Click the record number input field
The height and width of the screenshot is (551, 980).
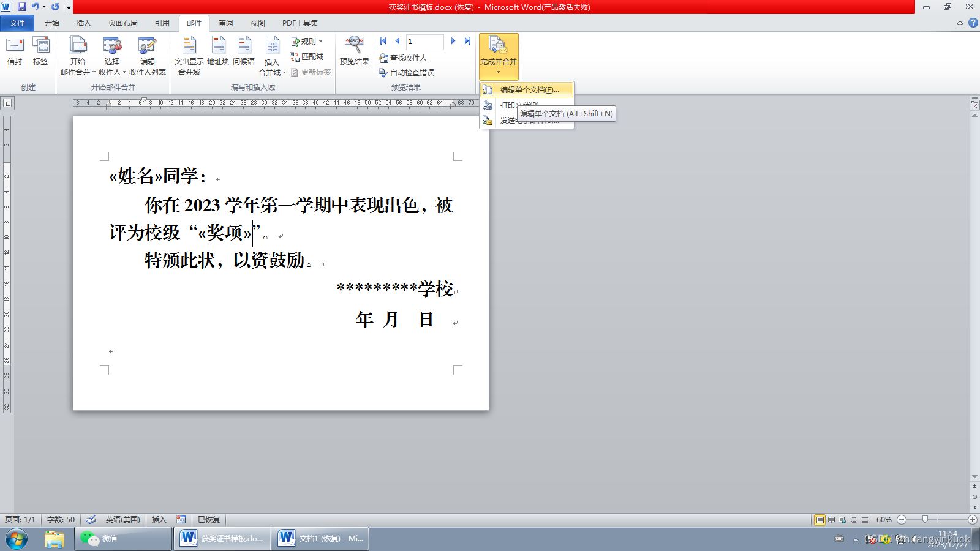point(424,42)
